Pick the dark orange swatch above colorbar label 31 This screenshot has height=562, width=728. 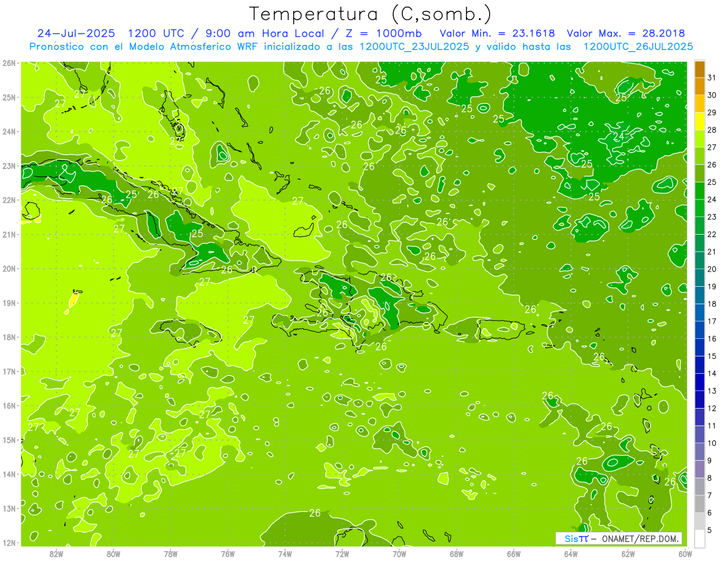699,69
